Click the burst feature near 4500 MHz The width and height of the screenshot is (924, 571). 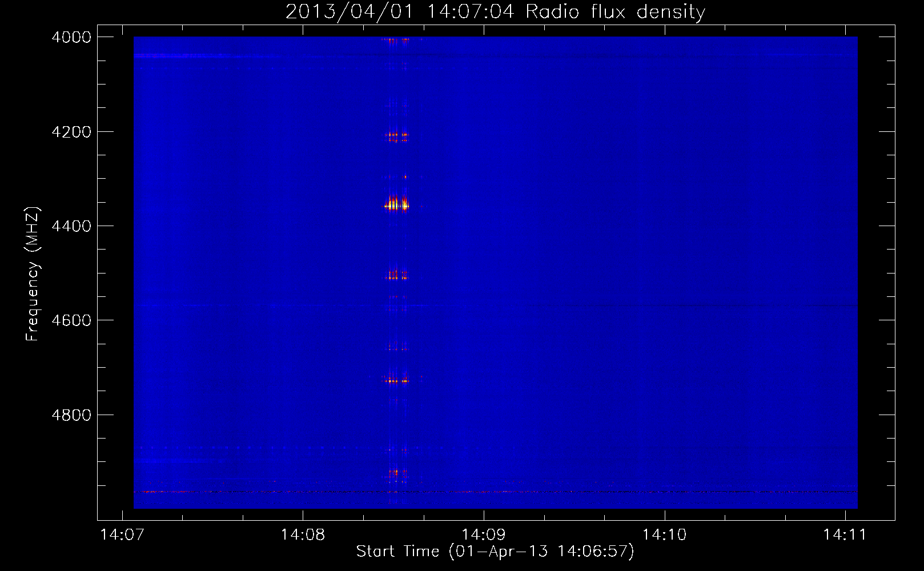pos(397,276)
